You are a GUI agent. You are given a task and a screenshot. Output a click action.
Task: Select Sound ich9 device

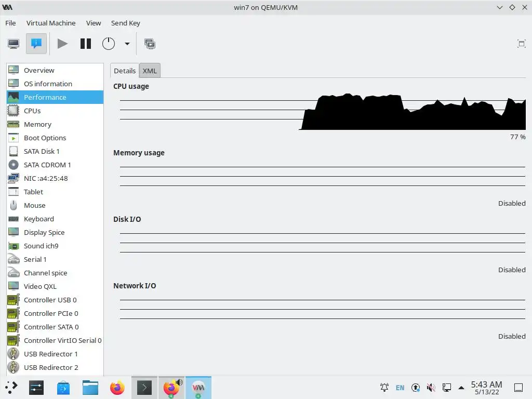tap(55, 246)
